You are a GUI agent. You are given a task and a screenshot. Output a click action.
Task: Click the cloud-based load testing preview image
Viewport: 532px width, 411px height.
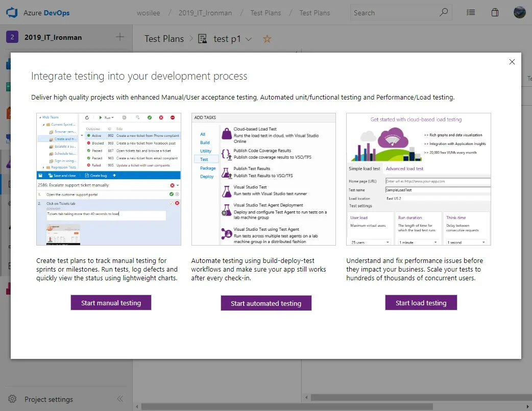418,178
